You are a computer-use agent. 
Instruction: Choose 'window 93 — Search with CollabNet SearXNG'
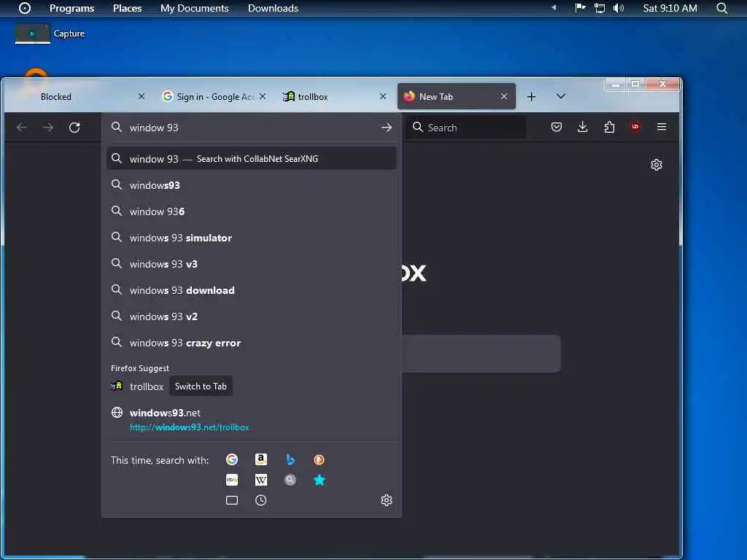252,158
